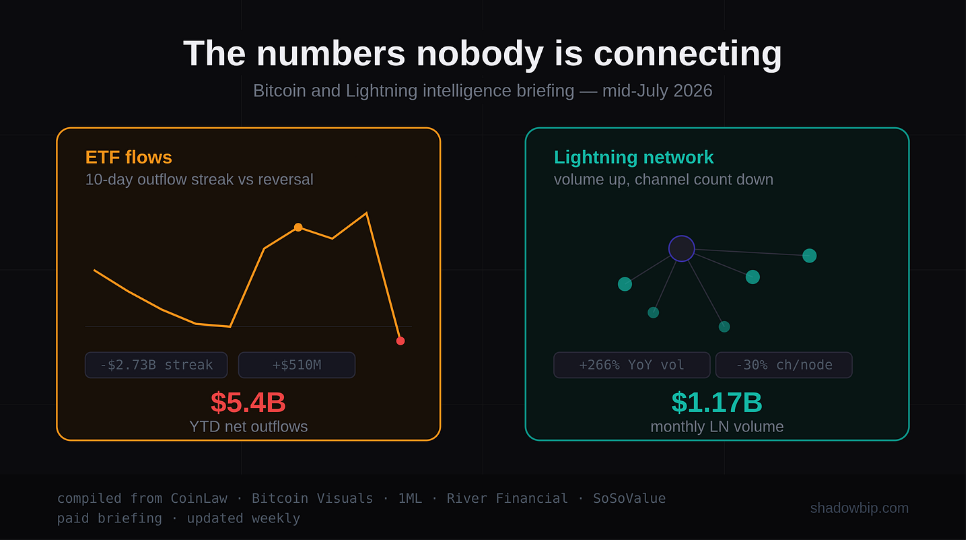The width and height of the screenshot is (980, 554).
Task: Select the $5.4B YTD outflows figure
Action: pyautogui.click(x=248, y=403)
